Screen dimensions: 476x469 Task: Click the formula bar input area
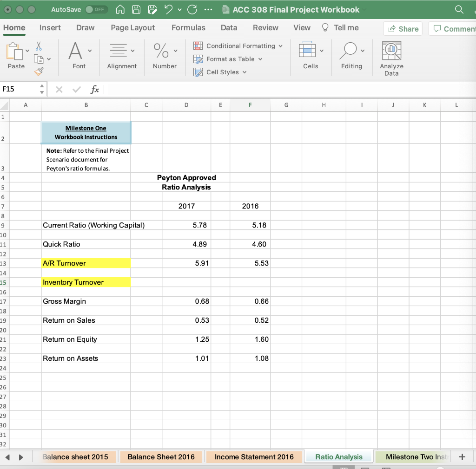point(290,90)
